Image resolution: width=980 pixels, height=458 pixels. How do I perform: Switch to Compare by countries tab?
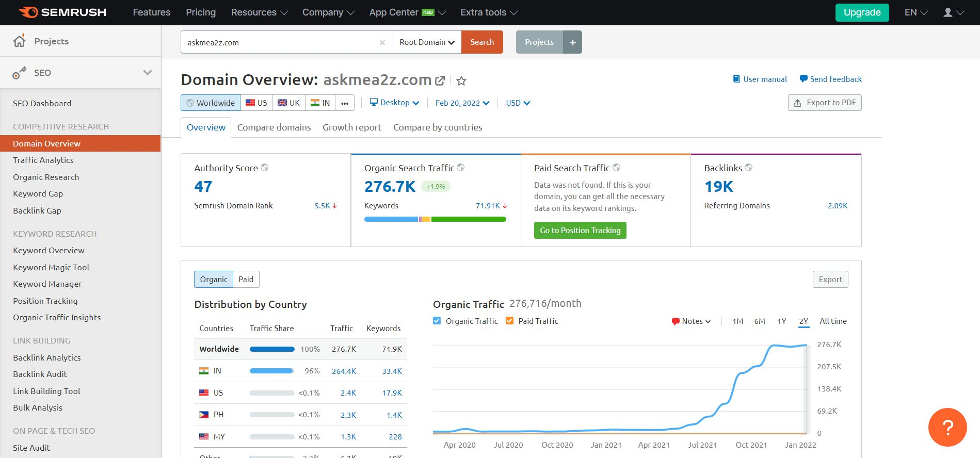click(x=438, y=127)
